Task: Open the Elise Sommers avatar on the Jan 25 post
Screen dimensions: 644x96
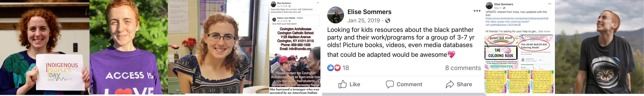Action: (335, 15)
